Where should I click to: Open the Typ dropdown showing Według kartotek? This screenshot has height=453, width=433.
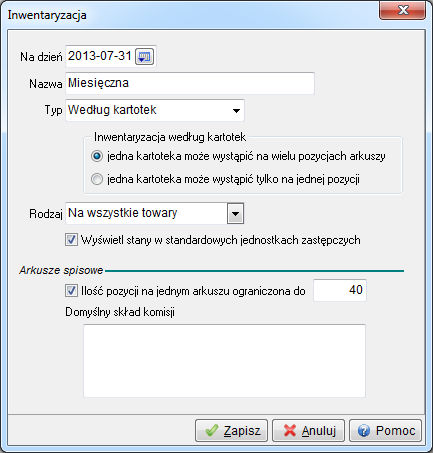[x=155, y=110]
